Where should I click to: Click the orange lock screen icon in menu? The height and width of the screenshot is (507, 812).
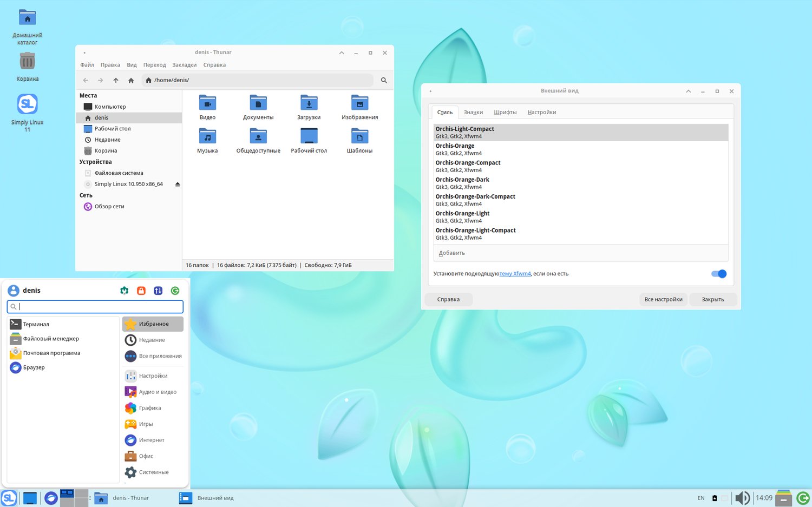pos(141,291)
